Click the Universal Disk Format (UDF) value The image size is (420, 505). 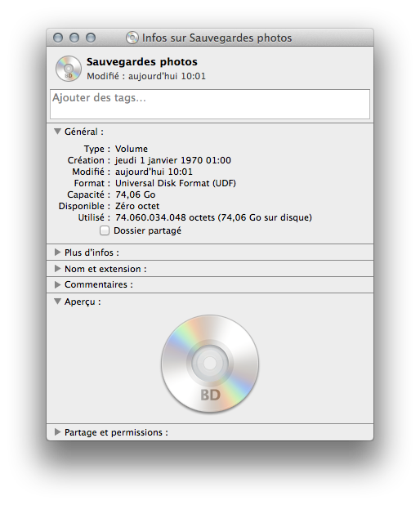tap(176, 183)
